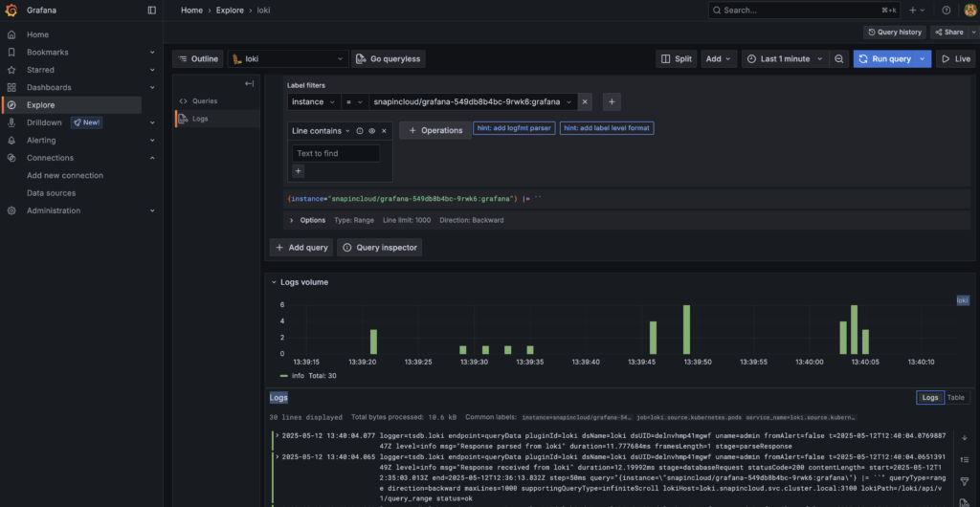This screenshot has width=980, height=507.
Task: Show info for Line contains operation
Action: point(360,131)
